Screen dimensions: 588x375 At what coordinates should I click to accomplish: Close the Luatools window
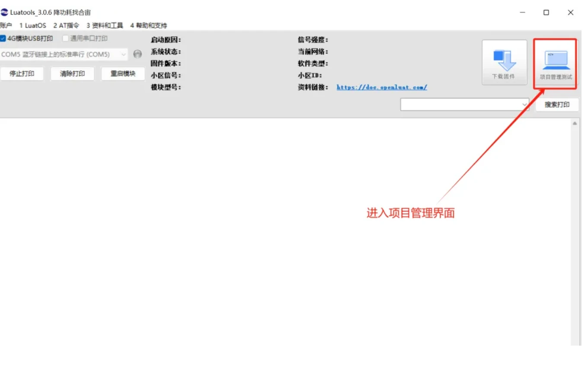[x=570, y=13]
